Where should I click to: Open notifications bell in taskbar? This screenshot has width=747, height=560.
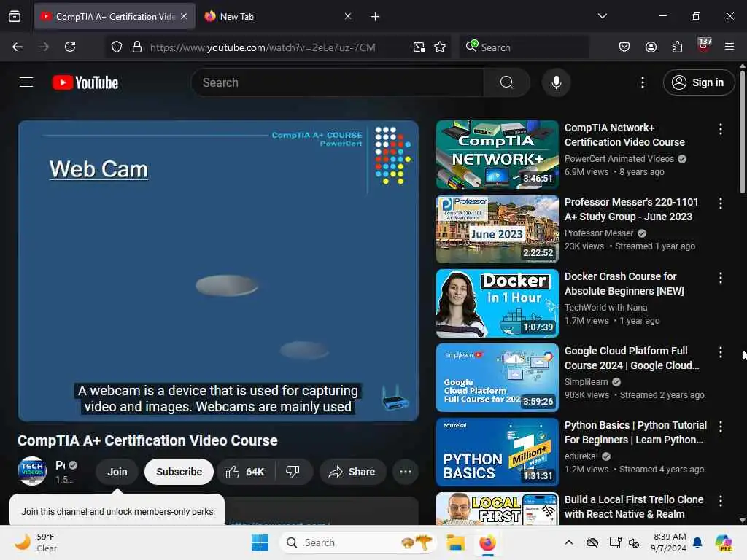[x=697, y=542]
